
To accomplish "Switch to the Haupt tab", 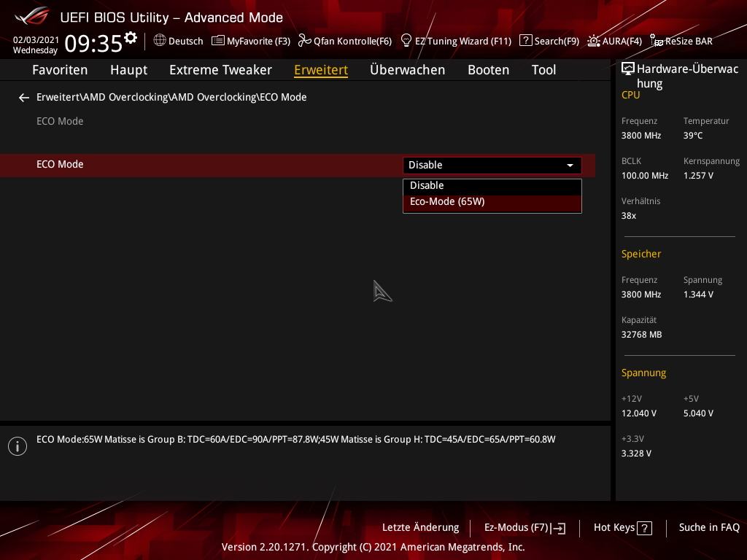I will tap(128, 71).
